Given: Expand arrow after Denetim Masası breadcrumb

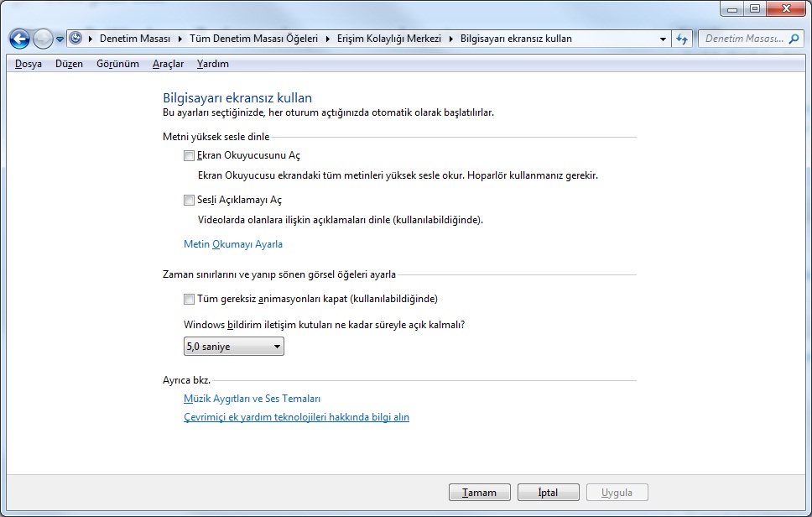Looking at the screenshot, I should [180, 39].
